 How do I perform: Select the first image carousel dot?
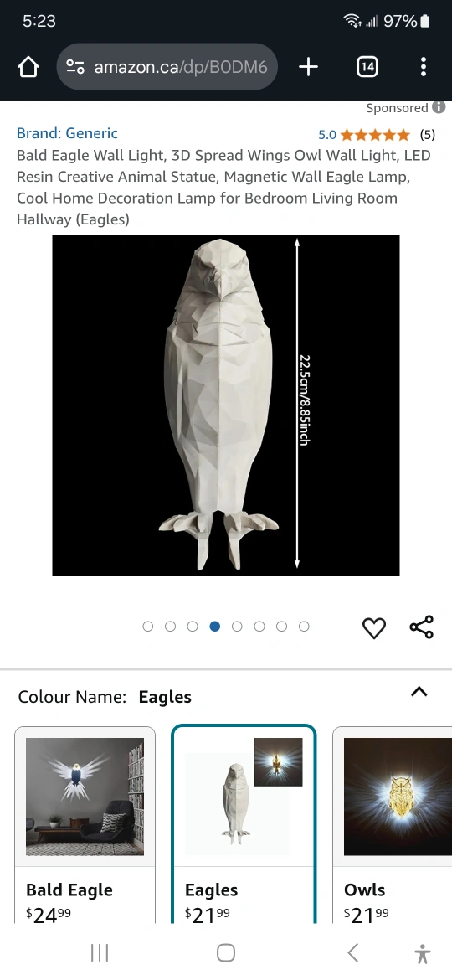tap(148, 627)
